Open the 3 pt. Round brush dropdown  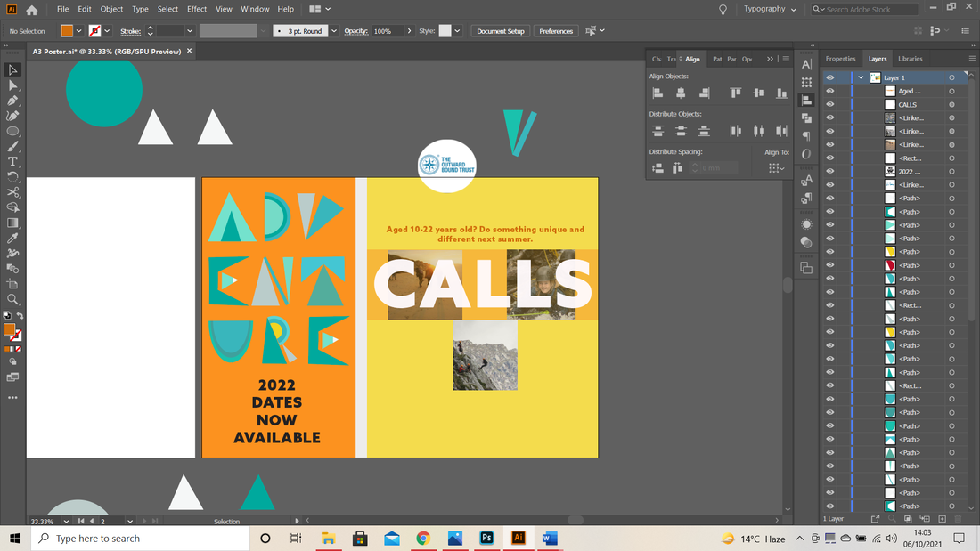coord(334,31)
